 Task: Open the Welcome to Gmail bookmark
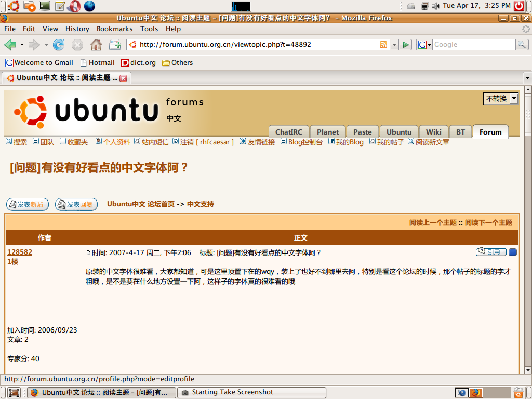tap(39, 63)
